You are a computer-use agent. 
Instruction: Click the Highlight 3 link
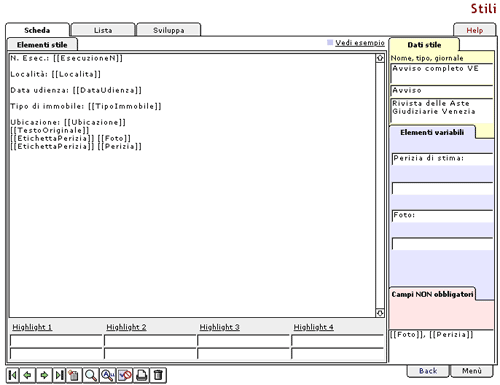coord(220,327)
